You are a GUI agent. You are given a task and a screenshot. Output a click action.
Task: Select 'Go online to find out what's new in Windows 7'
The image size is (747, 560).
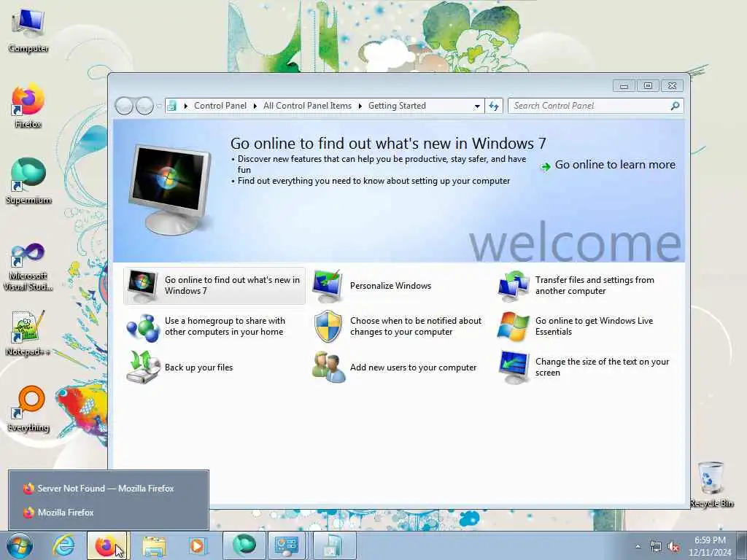point(214,286)
